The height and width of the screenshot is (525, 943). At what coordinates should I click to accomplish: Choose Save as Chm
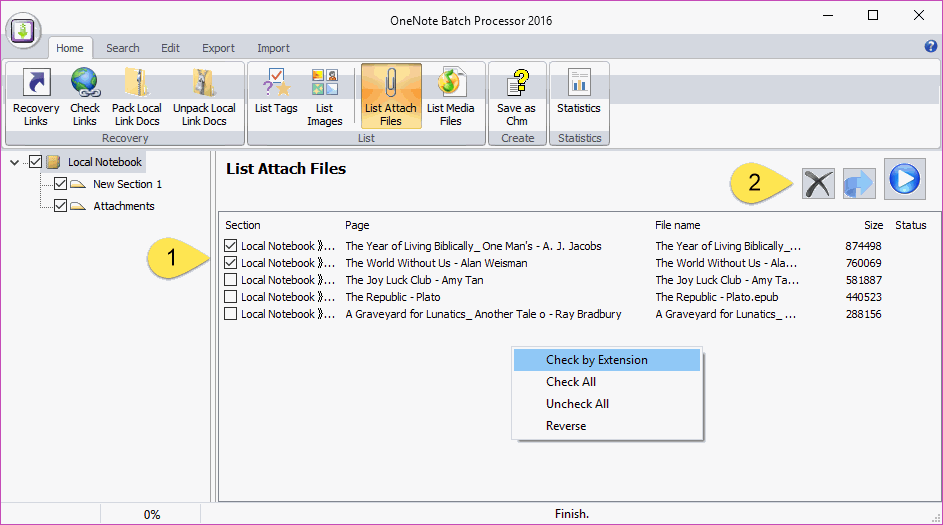[x=517, y=97]
